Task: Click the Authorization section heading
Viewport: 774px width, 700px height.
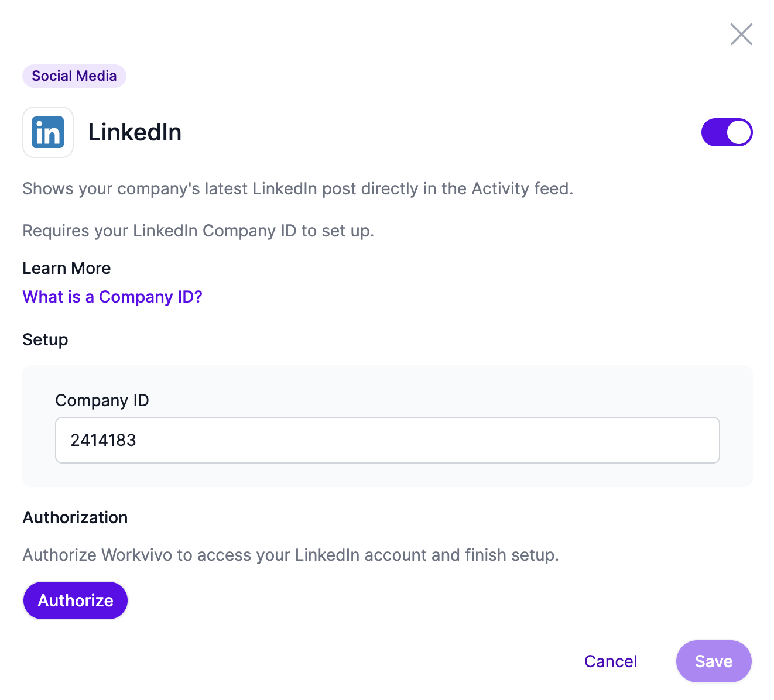Action: (x=75, y=517)
